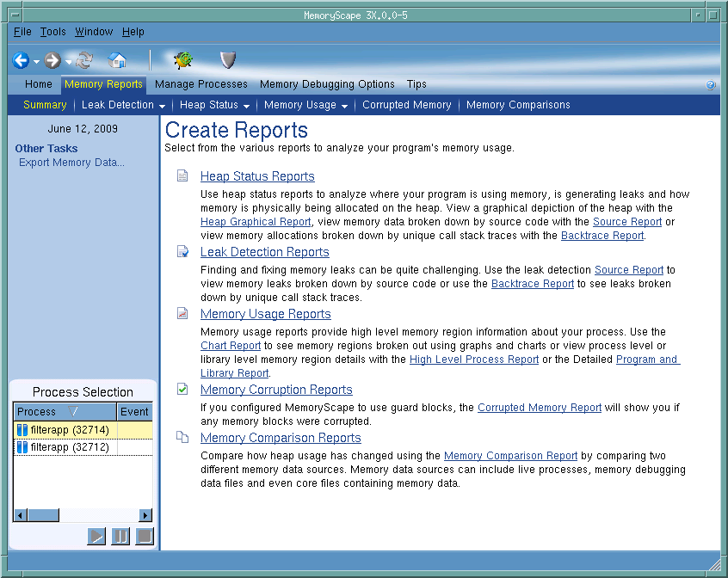Click Export Memory Data link
Viewport: 728px width, 578px height.
[71, 163]
